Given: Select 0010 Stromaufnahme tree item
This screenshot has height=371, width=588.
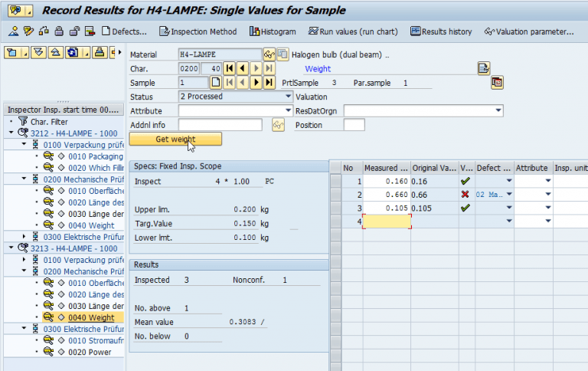Looking at the screenshot, I should pos(96,341).
